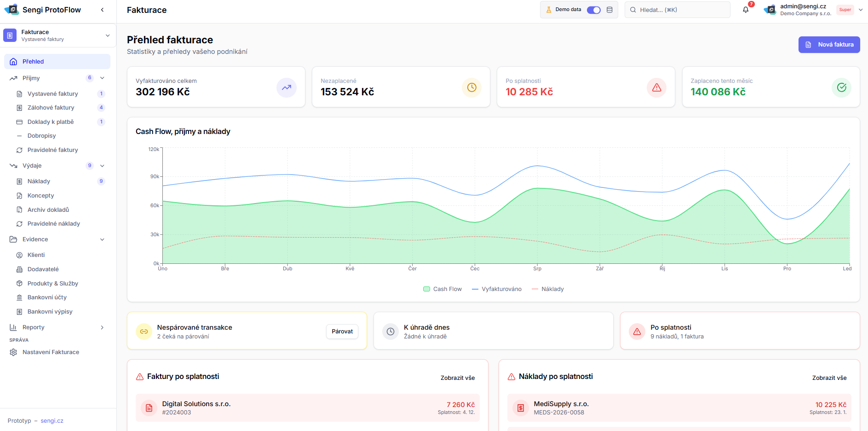The image size is (868, 431).
Task: Click the database icon beside Demo data
Action: 609,10
